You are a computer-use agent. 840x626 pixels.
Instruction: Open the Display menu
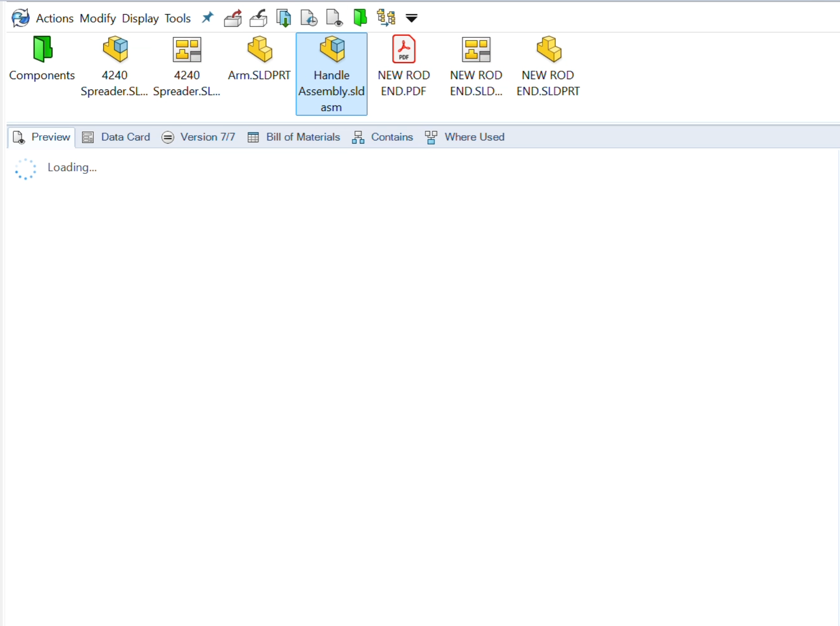click(x=140, y=18)
